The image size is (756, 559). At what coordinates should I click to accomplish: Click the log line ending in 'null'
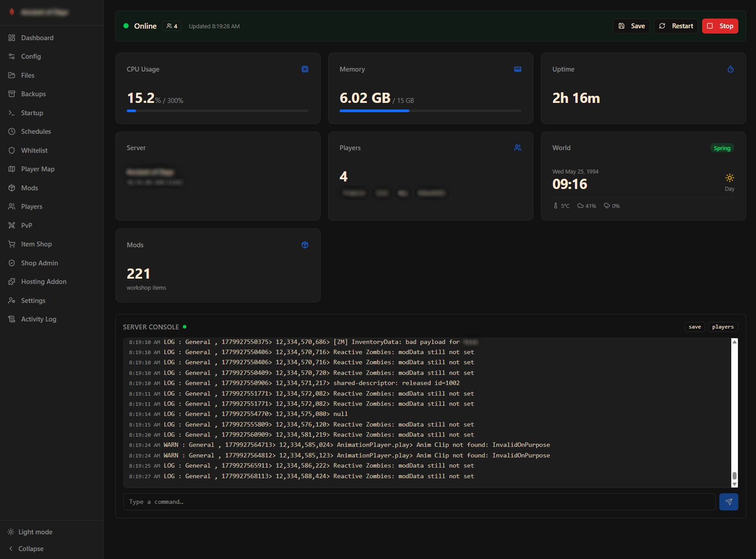coord(238,414)
